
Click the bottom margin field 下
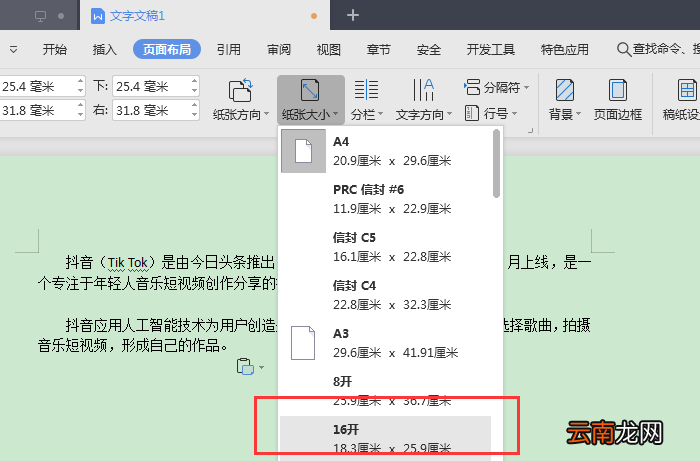point(151,86)
